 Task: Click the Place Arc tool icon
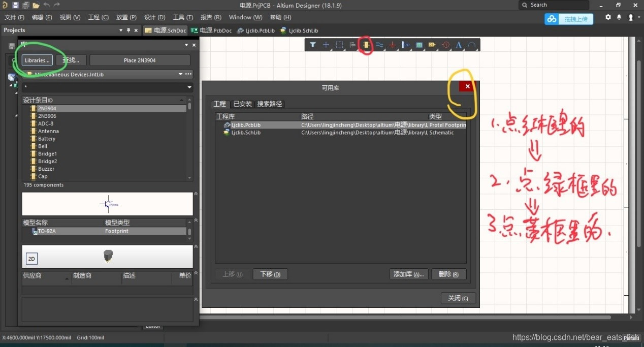click(x=472, y=45)
